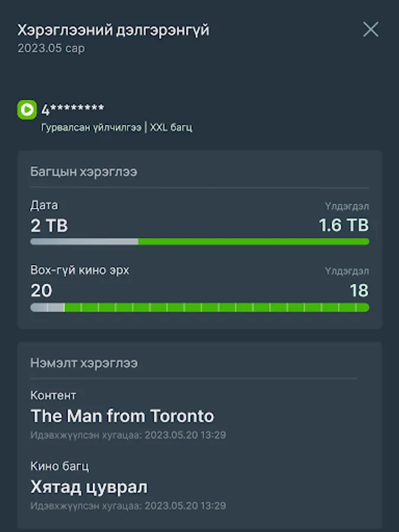Open the Багцын хэрэглээ section header
The width and height of the screenshot is (399, 532).
[x=83, y=171]
